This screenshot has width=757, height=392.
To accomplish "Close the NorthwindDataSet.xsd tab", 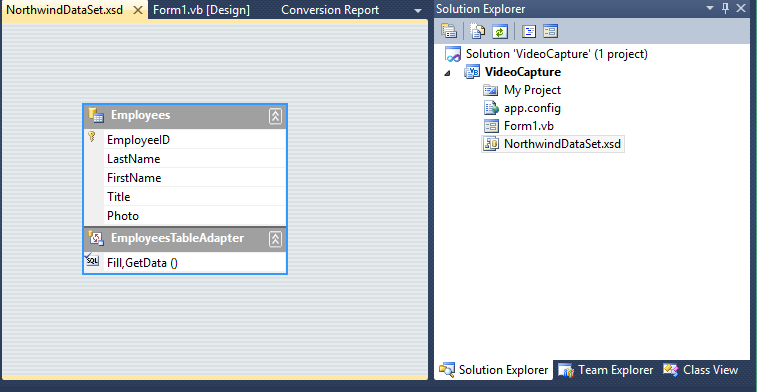I will coord(138,10).
